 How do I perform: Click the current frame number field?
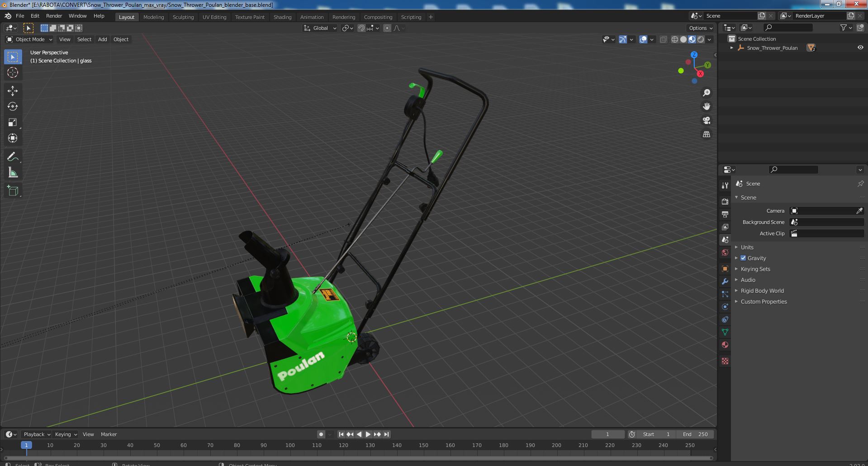coord(607,434)
